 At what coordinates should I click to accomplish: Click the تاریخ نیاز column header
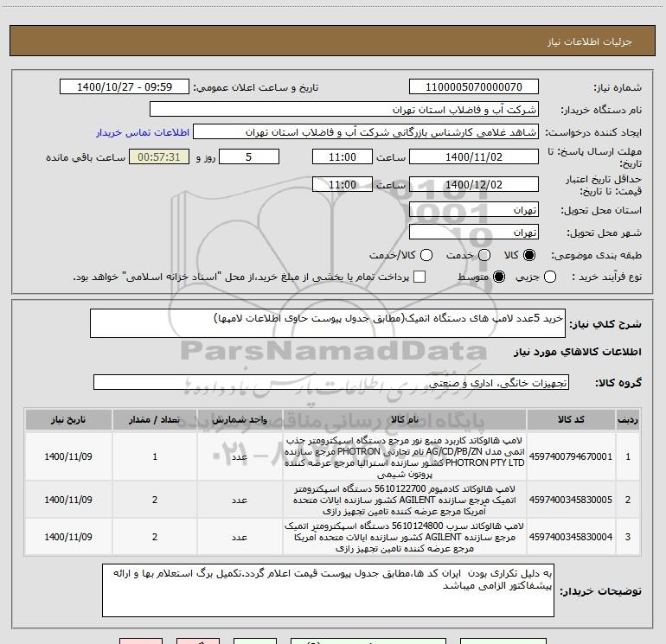(x=68, y=419)
